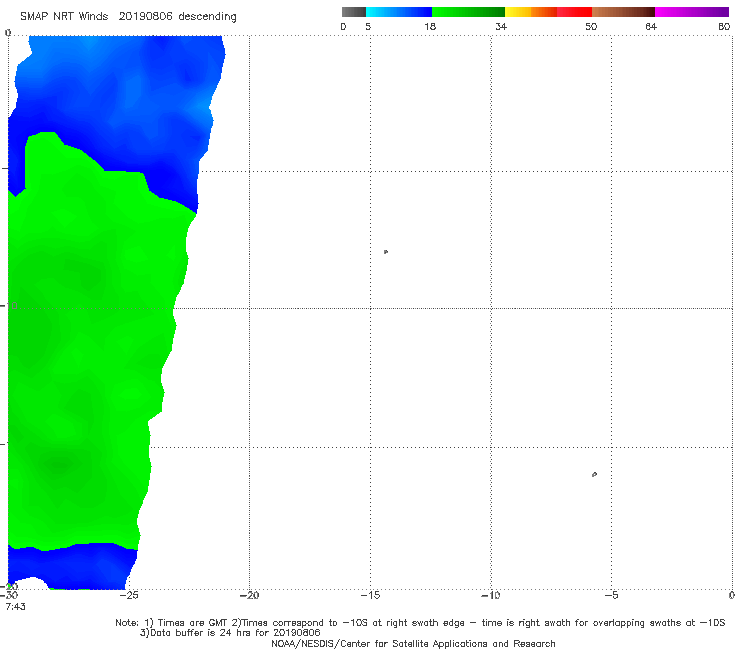Click the color bar label "50"
Screen dimensions: 740x650
click(591, 27)
